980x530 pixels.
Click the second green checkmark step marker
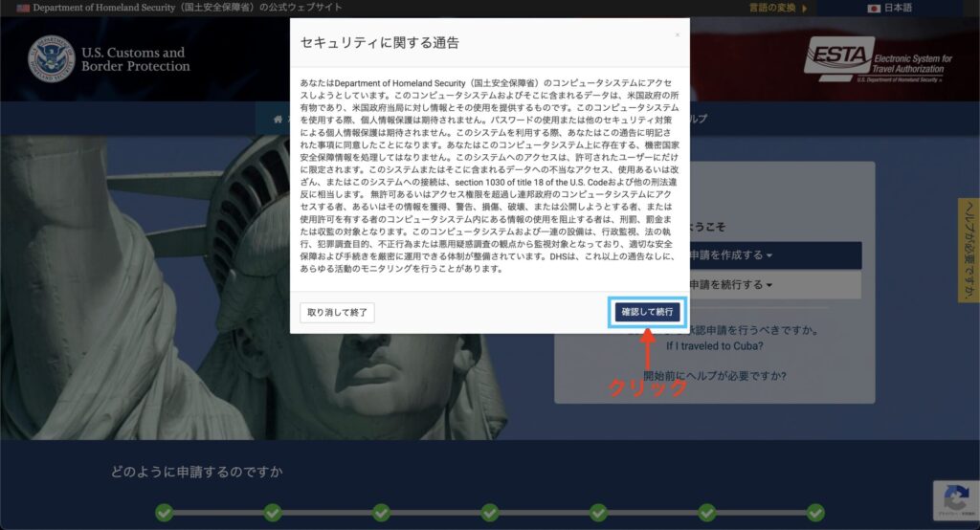coord(273,513)
